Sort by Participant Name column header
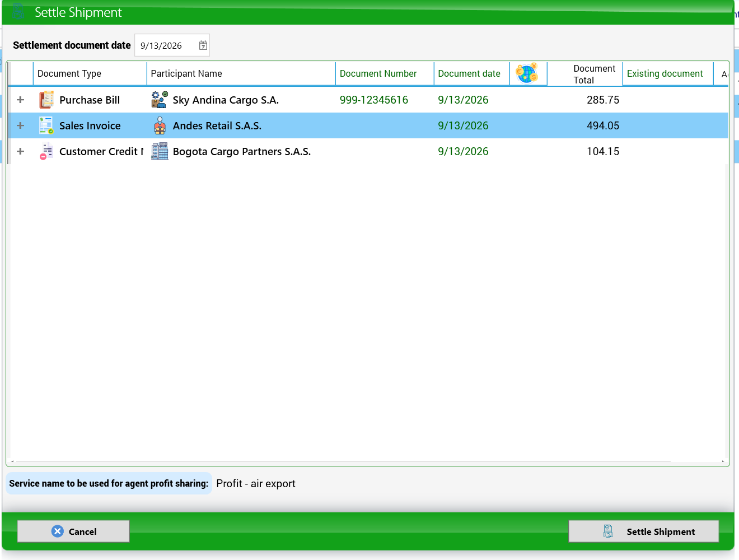 241,73
